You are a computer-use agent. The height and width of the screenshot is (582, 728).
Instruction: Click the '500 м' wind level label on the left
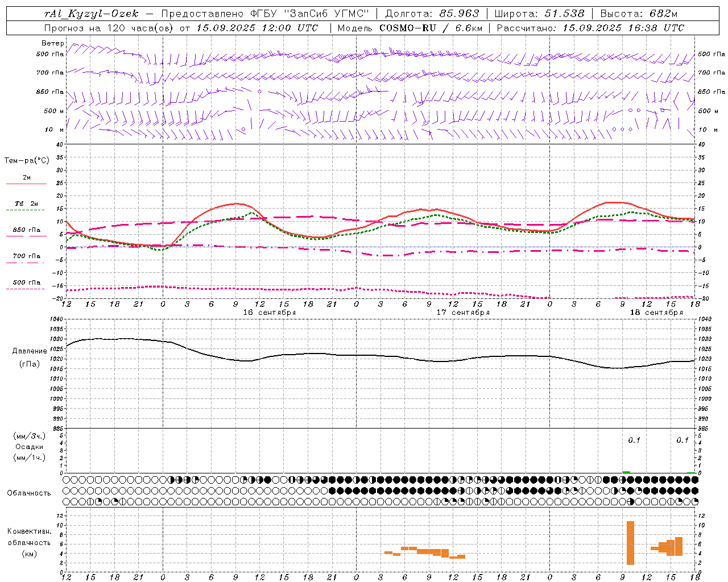tap(54, 111)
